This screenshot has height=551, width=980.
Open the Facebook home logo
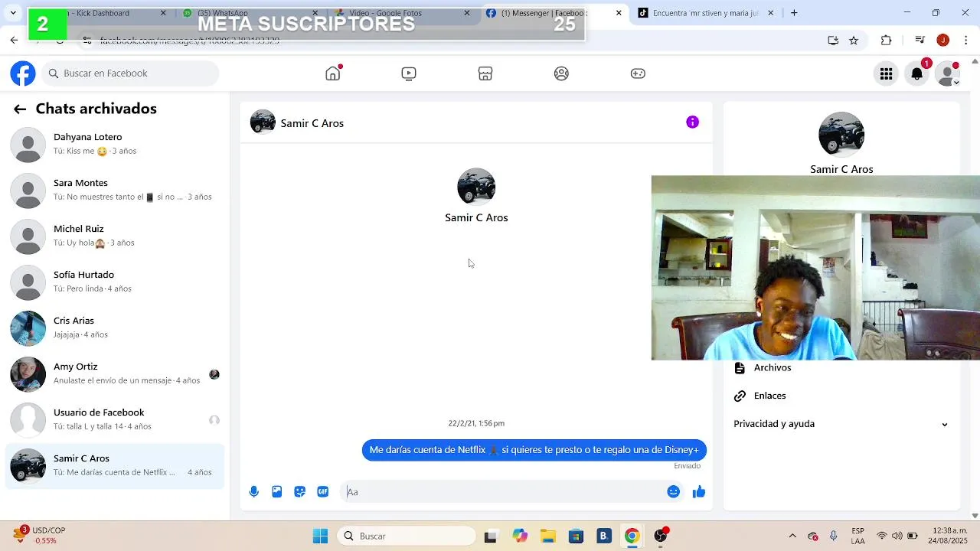point(23,73)
